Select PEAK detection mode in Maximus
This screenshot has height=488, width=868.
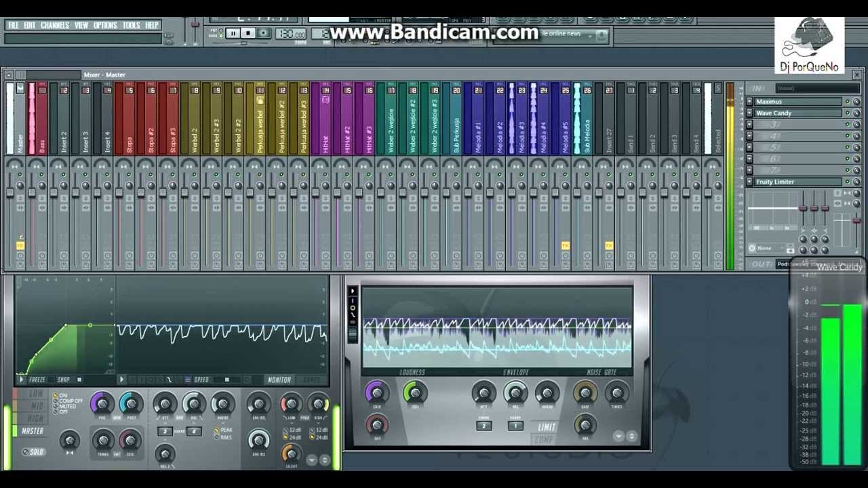tap(223, 430)
